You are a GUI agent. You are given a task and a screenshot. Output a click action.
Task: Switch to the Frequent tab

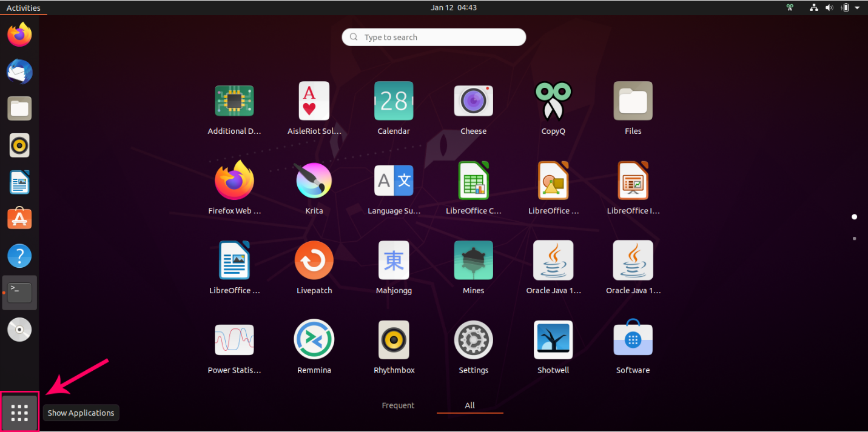click(398, 405)
